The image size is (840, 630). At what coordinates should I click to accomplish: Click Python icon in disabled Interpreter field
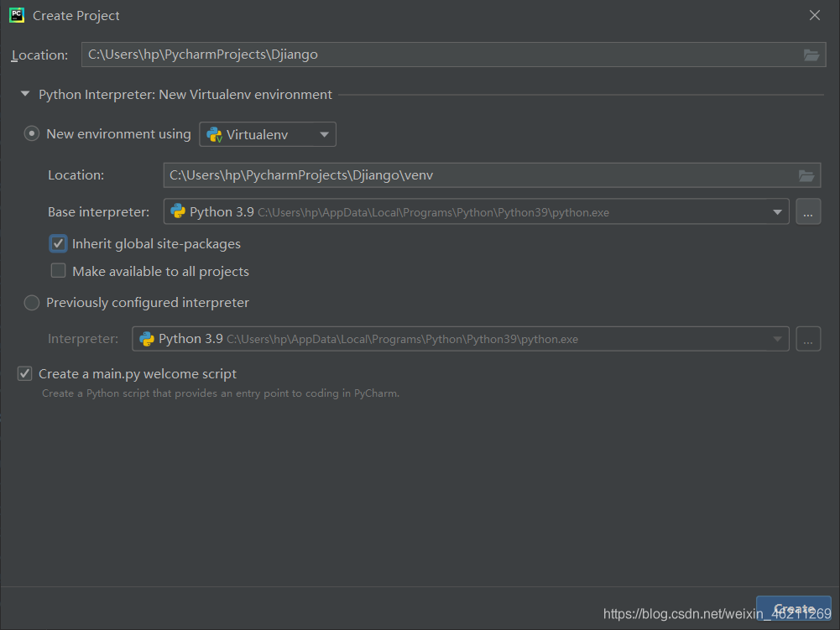coord(147,339)
